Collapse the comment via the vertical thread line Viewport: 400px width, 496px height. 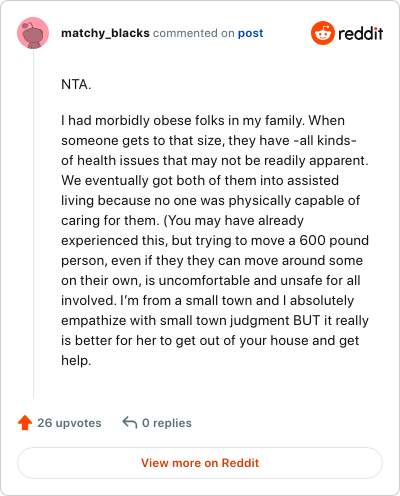tap(33, 224)
